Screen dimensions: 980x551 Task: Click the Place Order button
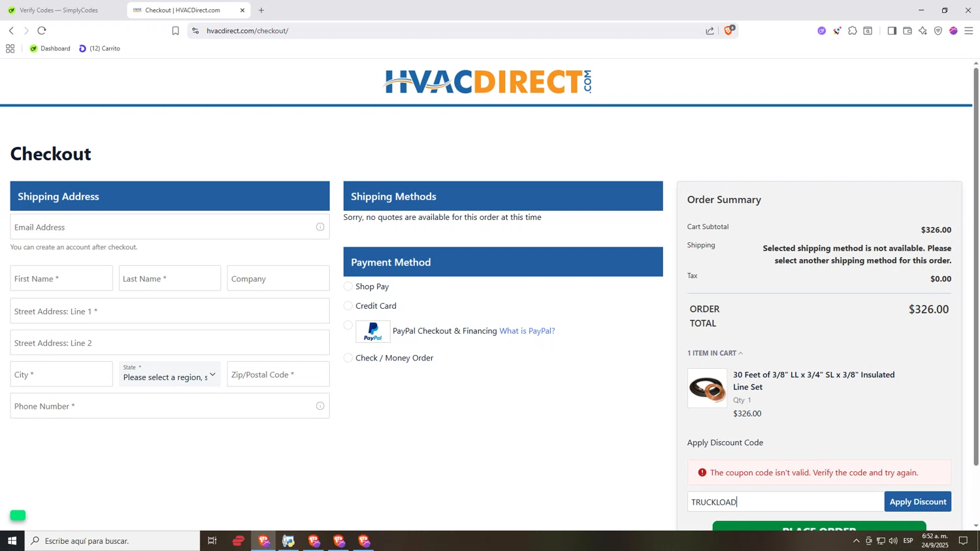click(x=819, y=526)
